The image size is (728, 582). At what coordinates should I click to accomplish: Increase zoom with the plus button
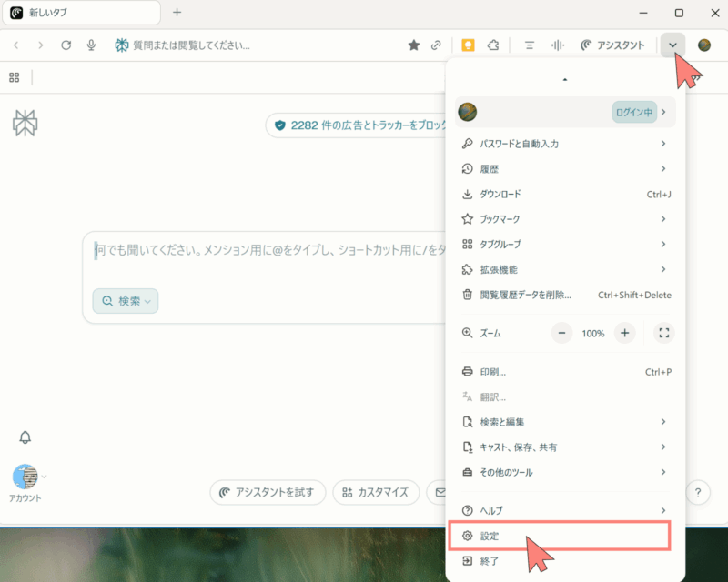click(x=624, y=334)
